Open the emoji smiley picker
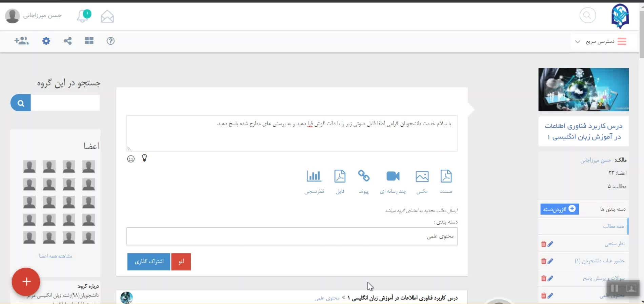 (x=131, y=159)
